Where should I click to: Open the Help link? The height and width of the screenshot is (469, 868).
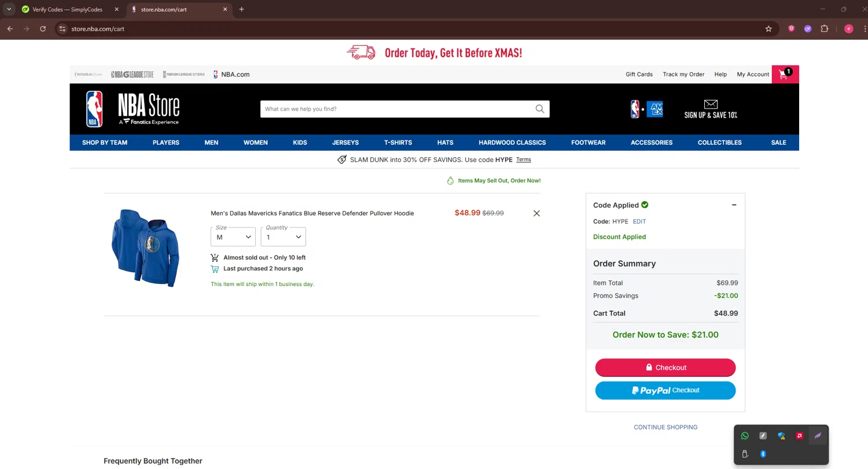tap(720, 74)
